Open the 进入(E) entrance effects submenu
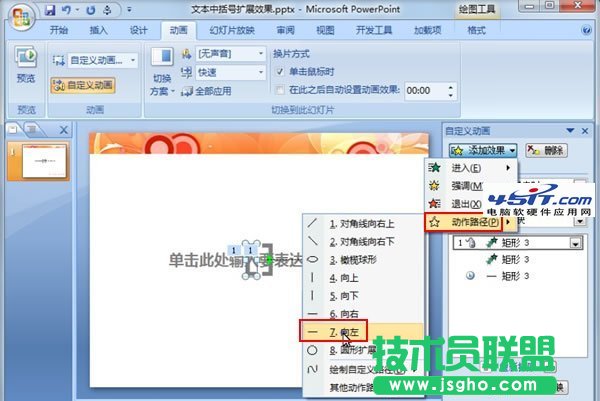The image size is (600, 401). (x=471, y=168)
